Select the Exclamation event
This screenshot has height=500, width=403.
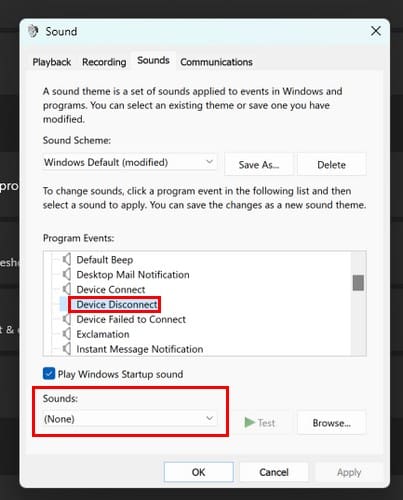point(103,334)
